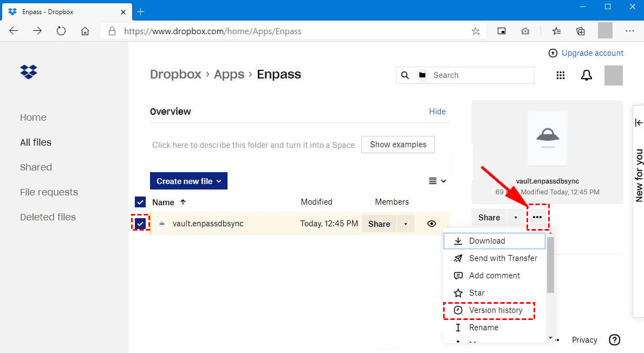Open notifications bell icon

pyautogui.click(x=586, y=76)
